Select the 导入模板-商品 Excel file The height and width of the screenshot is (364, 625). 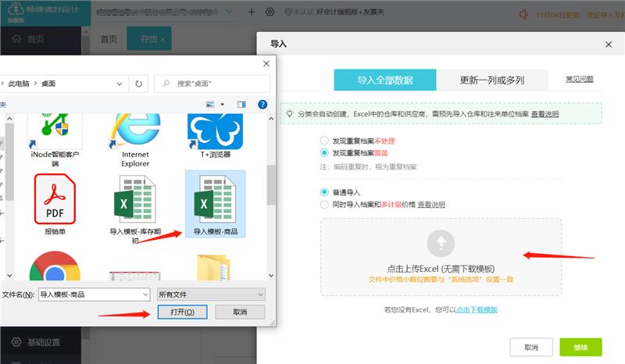215,202
